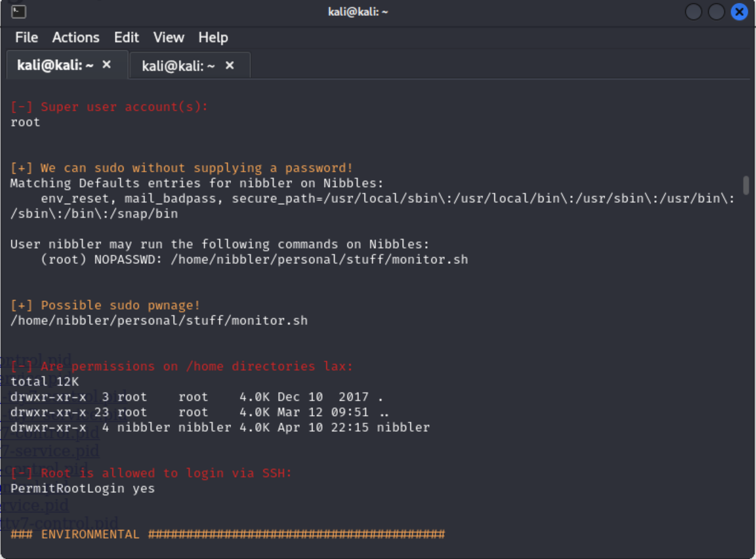The height and width of the screenshot is (559, 756).
Task: Open the File menu
Action: (x=26, y=38)
